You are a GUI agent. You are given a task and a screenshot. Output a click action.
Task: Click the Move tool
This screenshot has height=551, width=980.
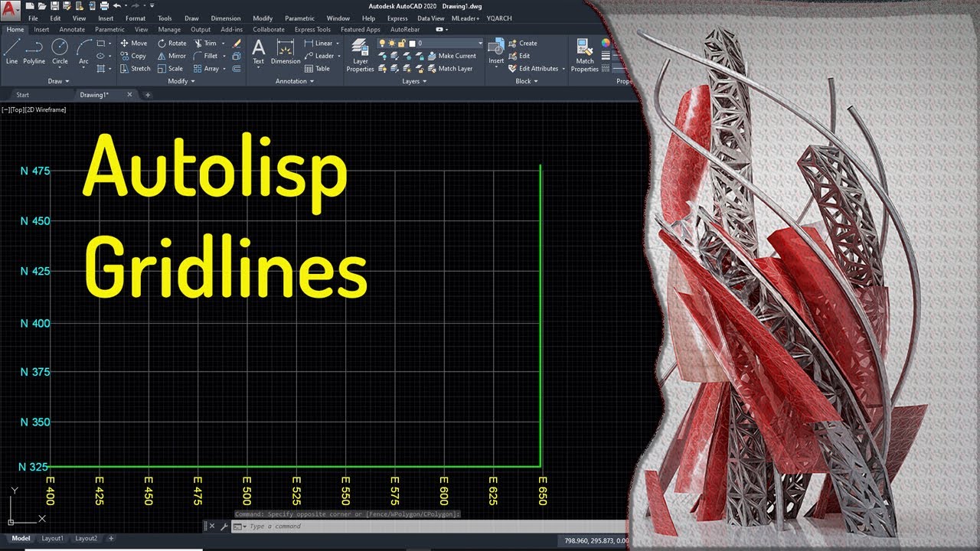click(x=133, y=44)
